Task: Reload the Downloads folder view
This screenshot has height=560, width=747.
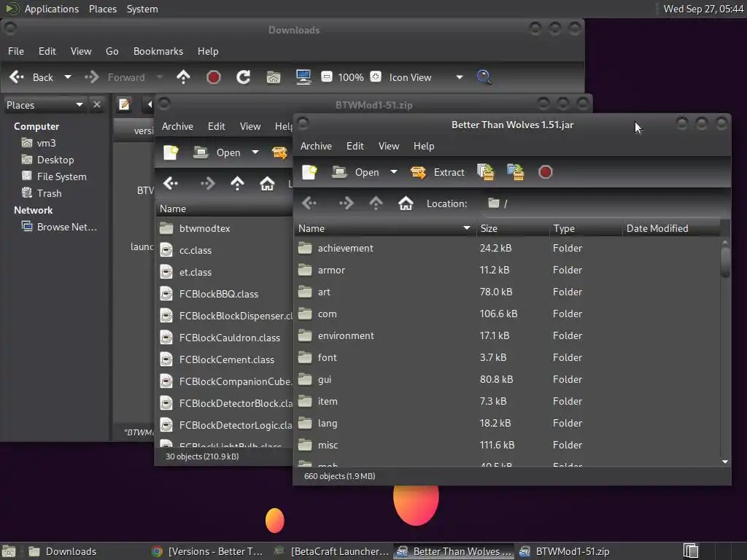Action: (244, 77)
